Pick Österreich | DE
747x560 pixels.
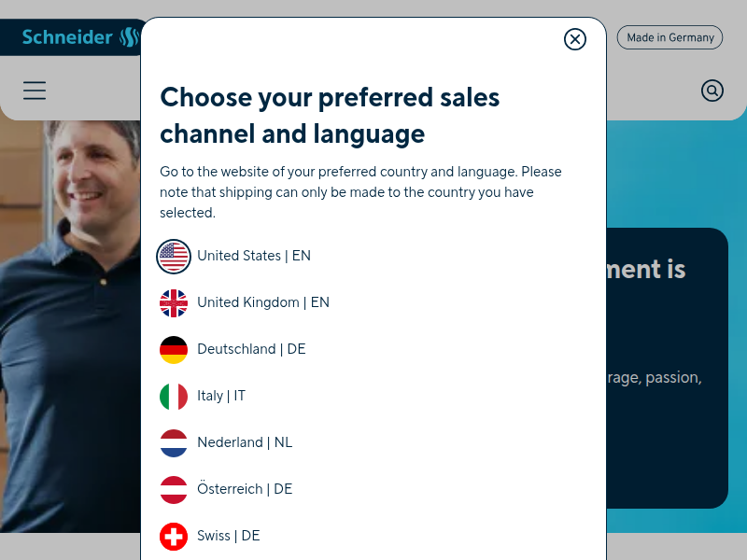(x=245, y=489)
